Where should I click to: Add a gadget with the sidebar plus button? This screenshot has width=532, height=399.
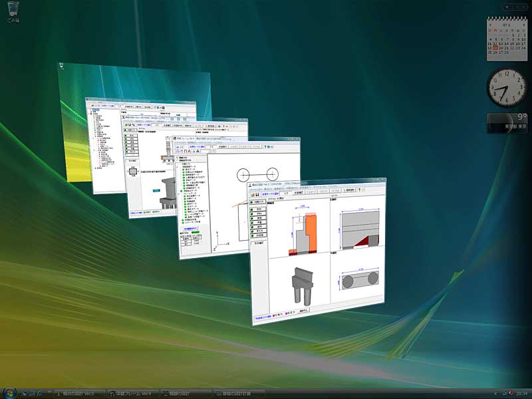[x=507, y=7]
